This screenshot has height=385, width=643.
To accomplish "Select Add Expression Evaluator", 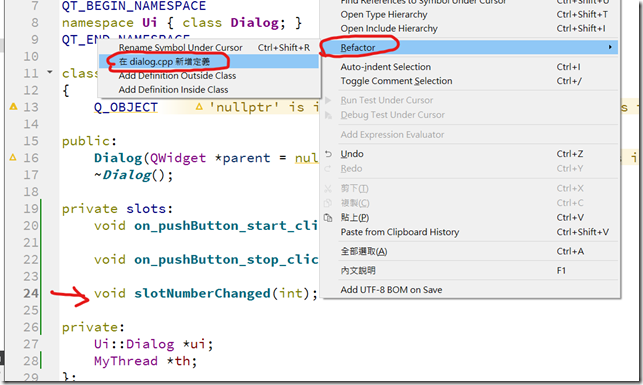I will point(470,134).
